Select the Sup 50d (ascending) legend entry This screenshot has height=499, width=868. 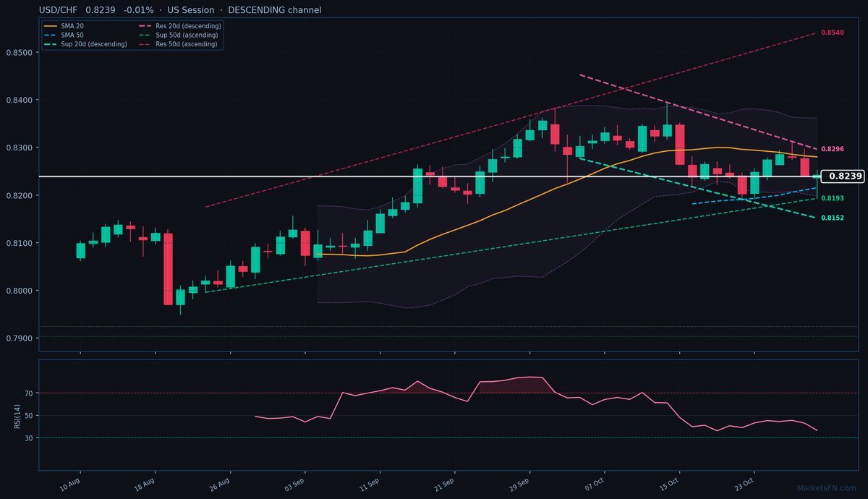(178, 35)
